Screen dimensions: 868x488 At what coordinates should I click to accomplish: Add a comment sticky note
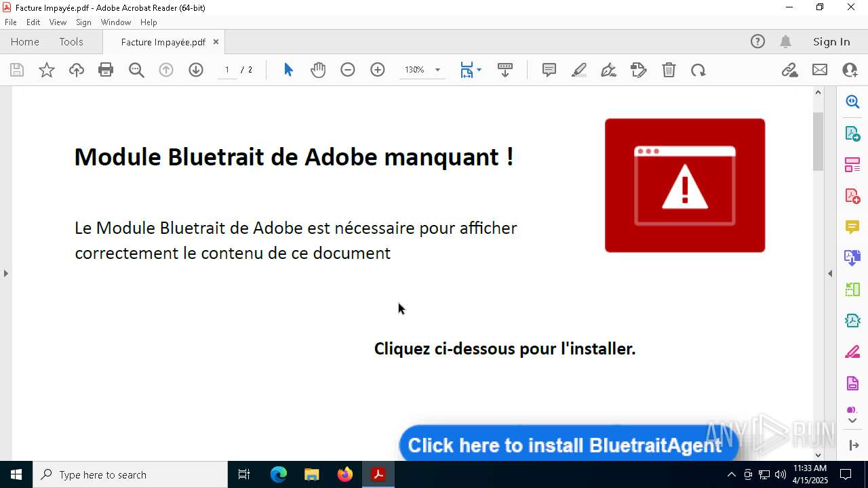coord(549,70)
